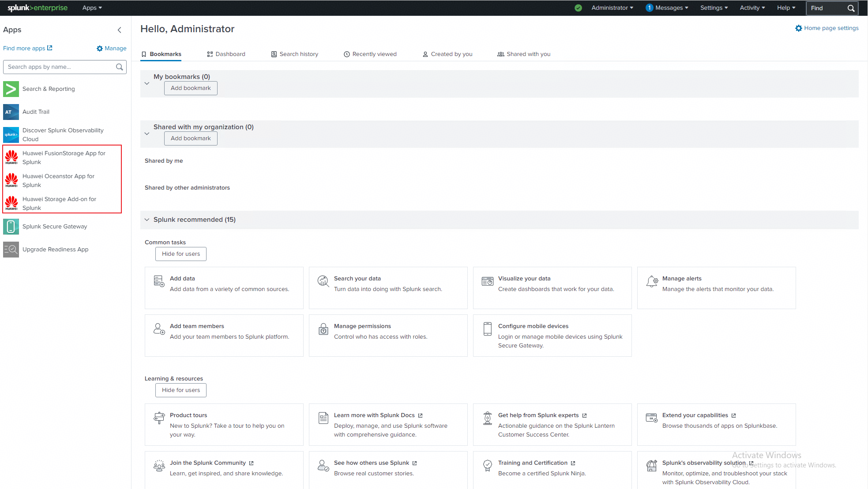
Task: Click the Extend your capabilities icon
Action: [651, 418]
